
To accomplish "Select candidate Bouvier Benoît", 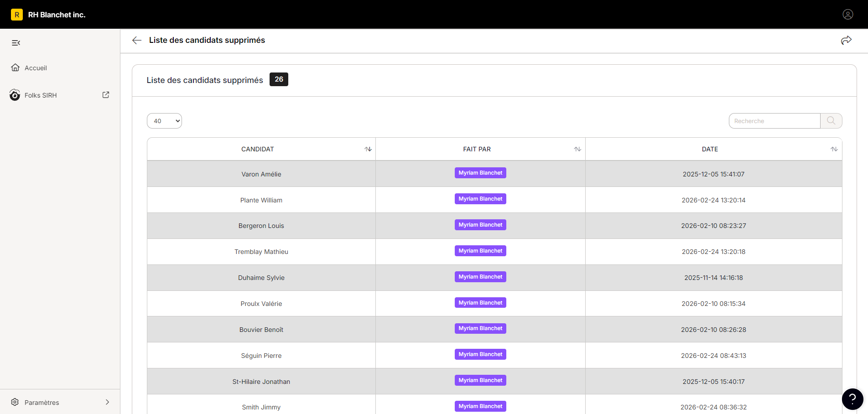I will [x=261, y=330].
